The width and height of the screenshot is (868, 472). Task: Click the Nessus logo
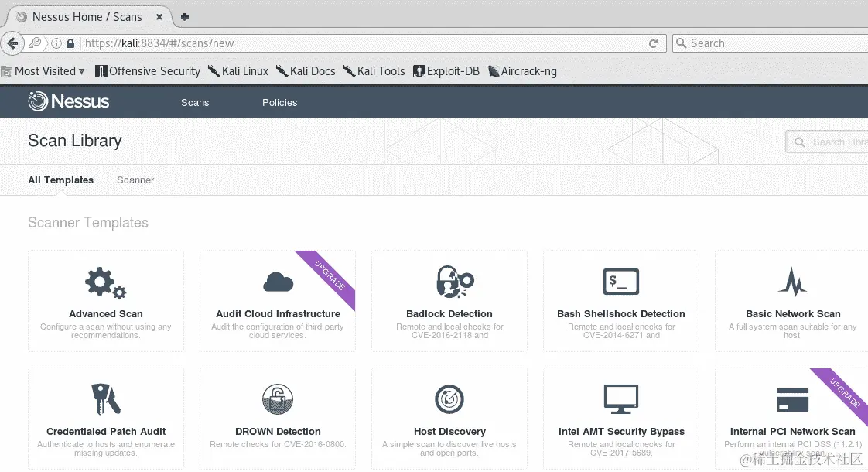[x=69, y=101]
